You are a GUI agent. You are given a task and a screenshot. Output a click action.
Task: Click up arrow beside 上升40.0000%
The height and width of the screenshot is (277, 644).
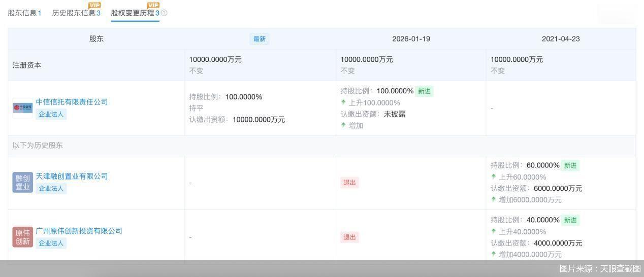click(493, 232)
